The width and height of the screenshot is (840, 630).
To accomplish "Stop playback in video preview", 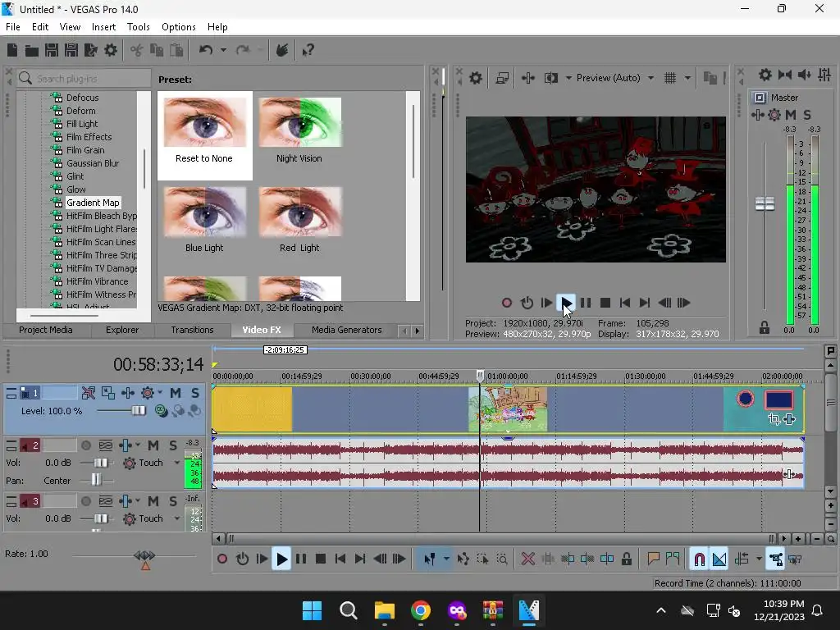I will point(605,303).
